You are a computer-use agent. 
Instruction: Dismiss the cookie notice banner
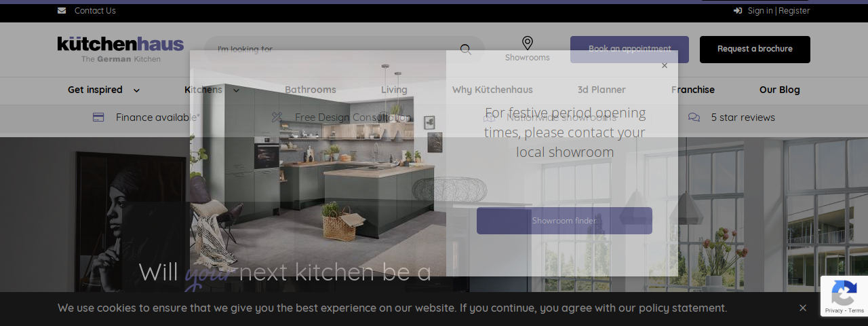pyautogui.click(x=803, y=308)
